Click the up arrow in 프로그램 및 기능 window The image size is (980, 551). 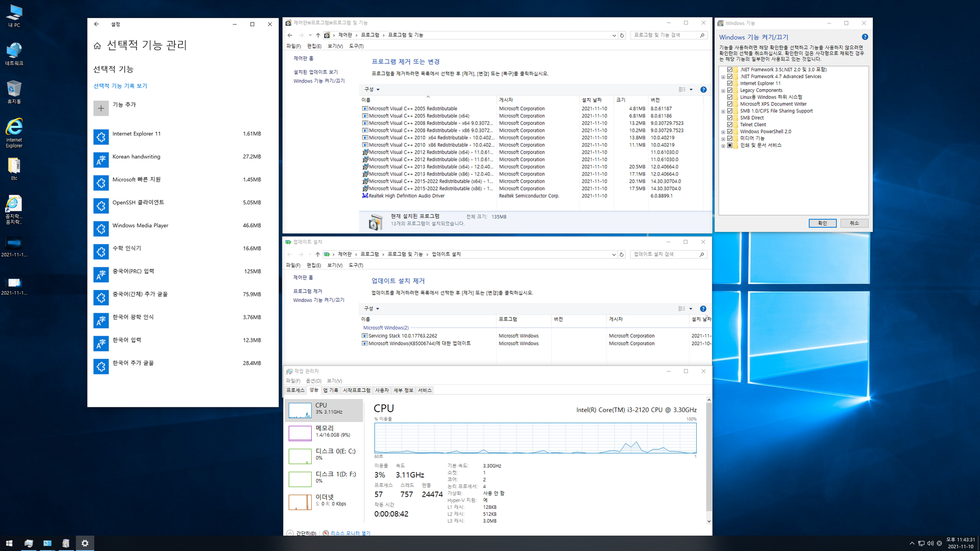click(x=318, y=35)
